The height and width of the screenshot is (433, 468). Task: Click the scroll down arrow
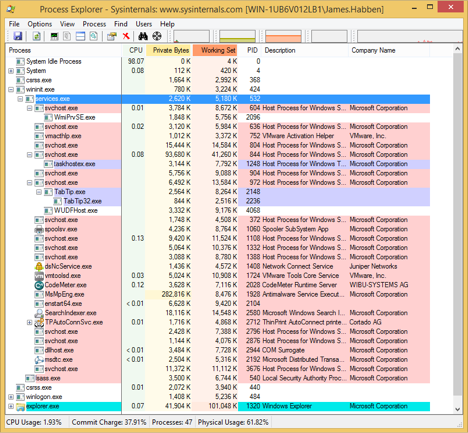click(x=458, y=409)
